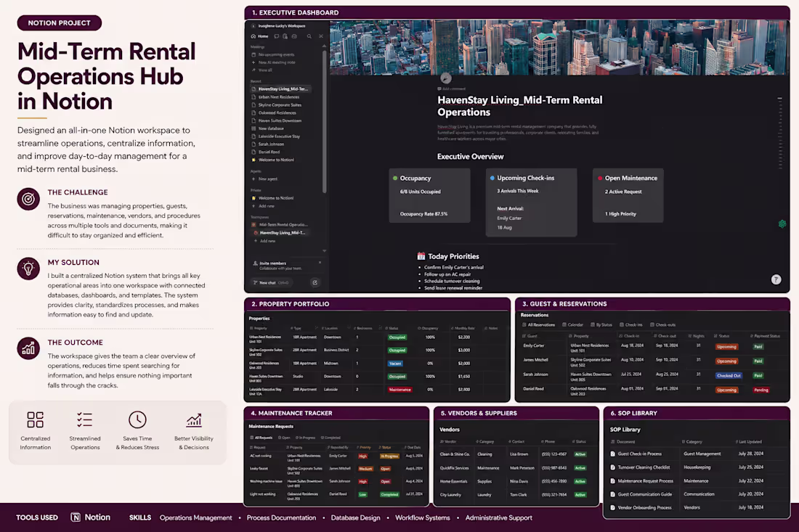Click the In Progress status for AC not cooling
Screen dimensions: 799x532
[x=389, y=456]
